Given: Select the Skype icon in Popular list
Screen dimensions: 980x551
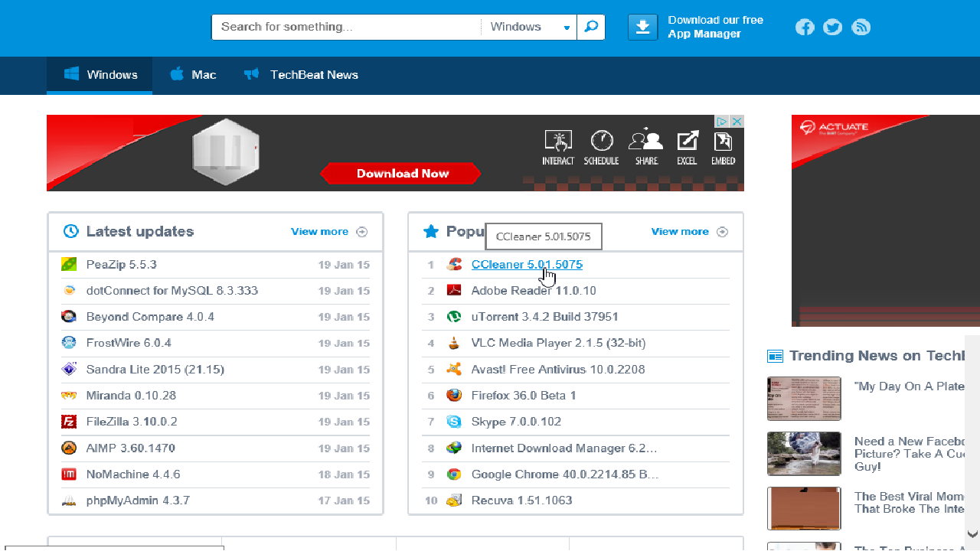Looking at the screenshot, I should pos(453,422).
